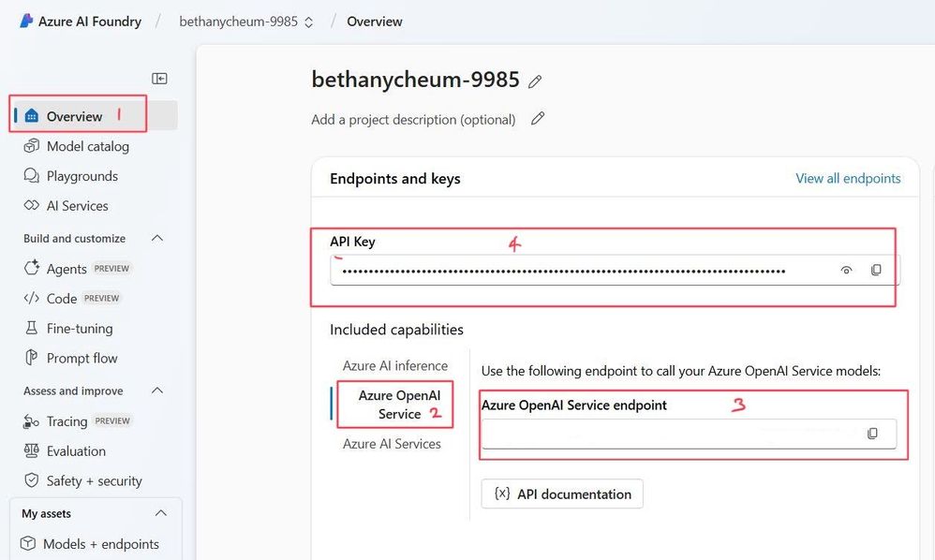Screen dimensions: 935x560
Task: Copy the API key to clipboard
Action: [876, 270]
